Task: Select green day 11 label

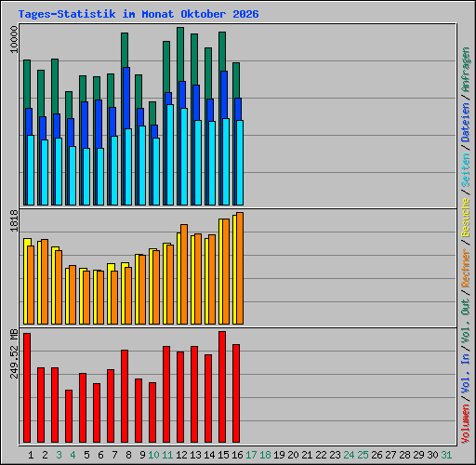Action: tap(167, 455)
